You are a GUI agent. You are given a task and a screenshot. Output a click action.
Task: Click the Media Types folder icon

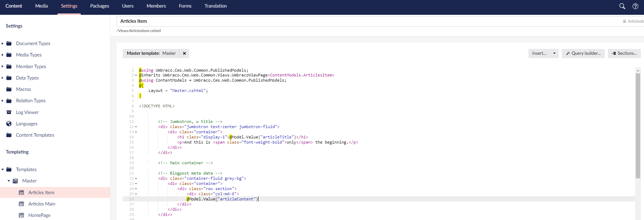pos(9,55)
